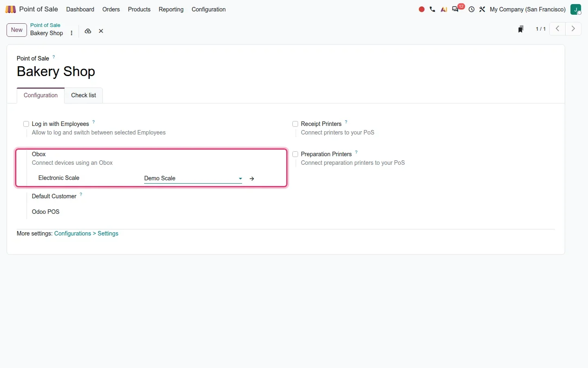The image size is (588, 368).
Task: Open the AI assistant icon in top bar
Action: point(444,9)
